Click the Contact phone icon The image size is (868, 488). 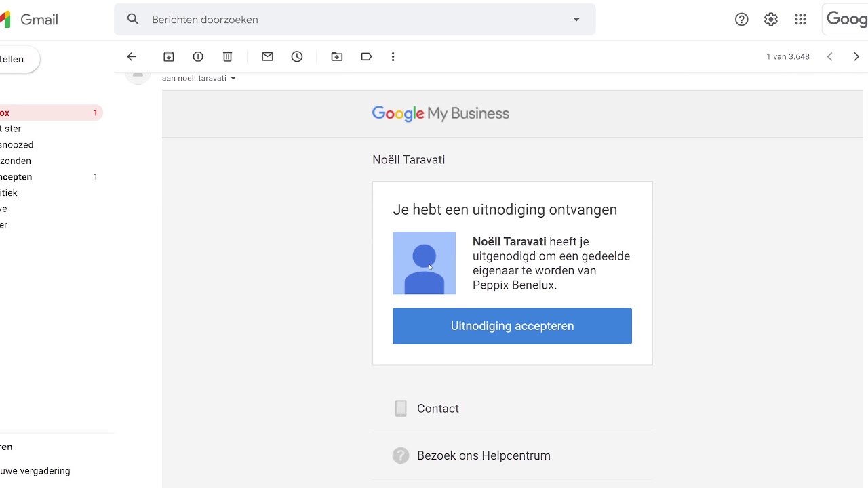coord(401,408)
